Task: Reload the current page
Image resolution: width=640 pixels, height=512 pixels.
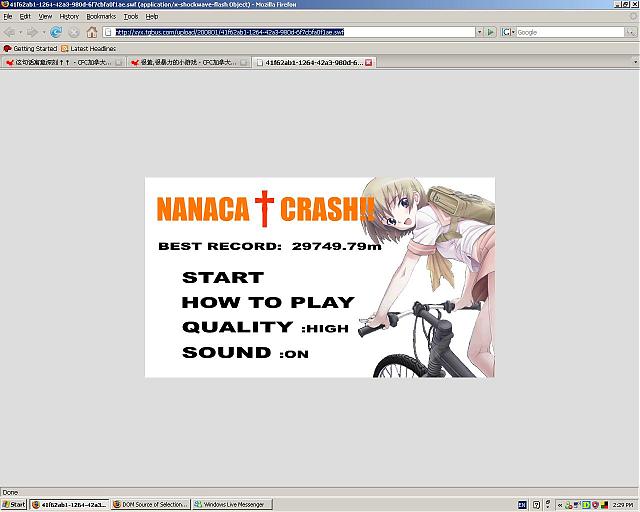Action: [56, 32]
